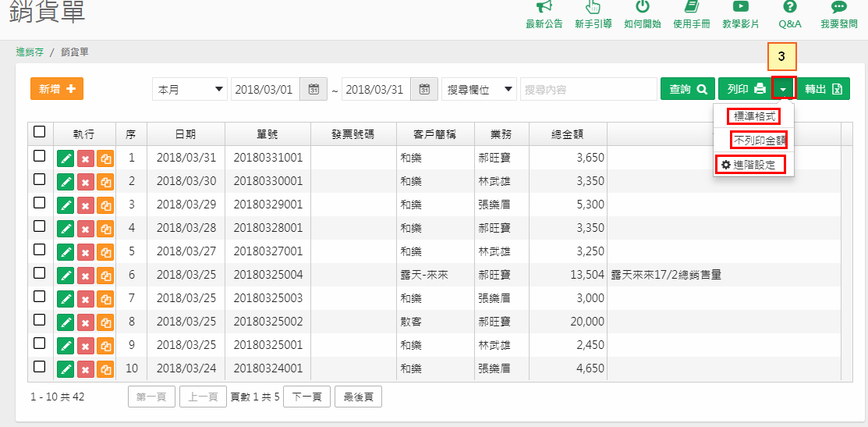Click the remark text 露天來來17/2總銷售量
Viewport: 868px width, 427px height.
point(666,275)
